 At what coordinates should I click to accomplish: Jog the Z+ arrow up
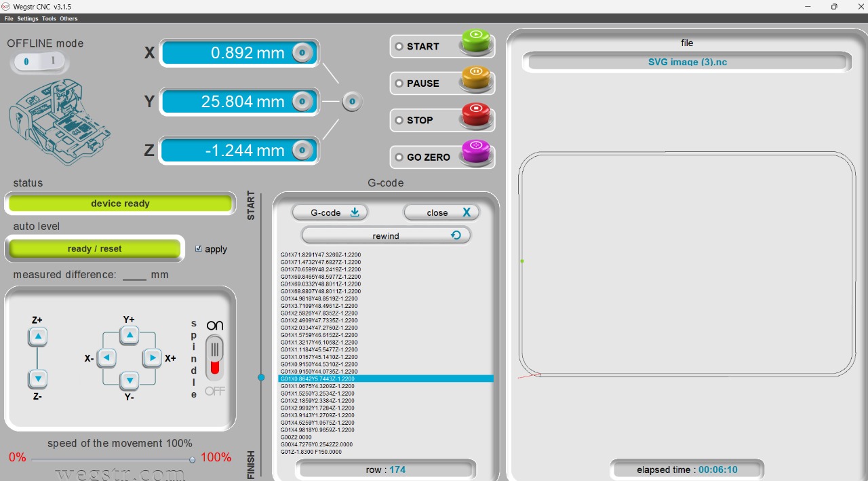point(38,336)
